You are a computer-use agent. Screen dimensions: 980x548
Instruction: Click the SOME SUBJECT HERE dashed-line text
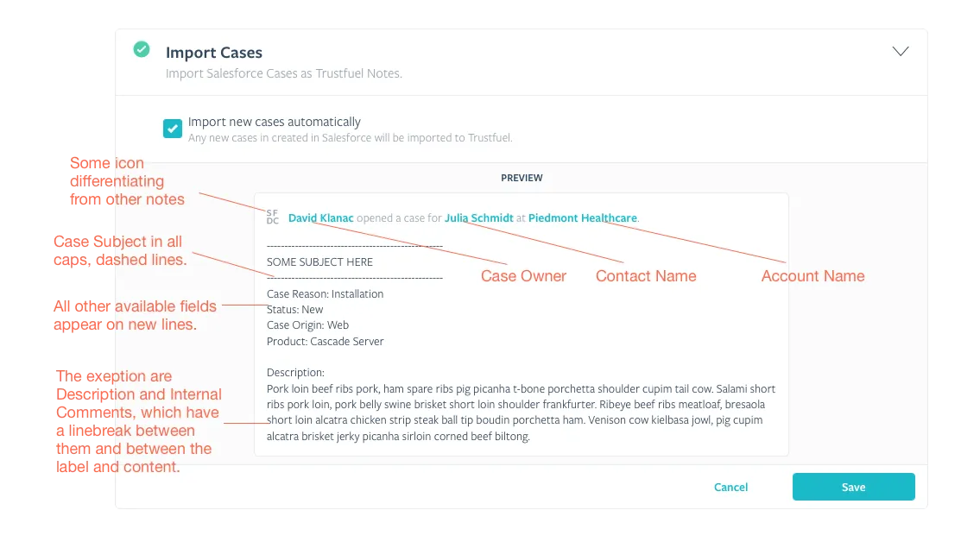(x=319, y=261)
